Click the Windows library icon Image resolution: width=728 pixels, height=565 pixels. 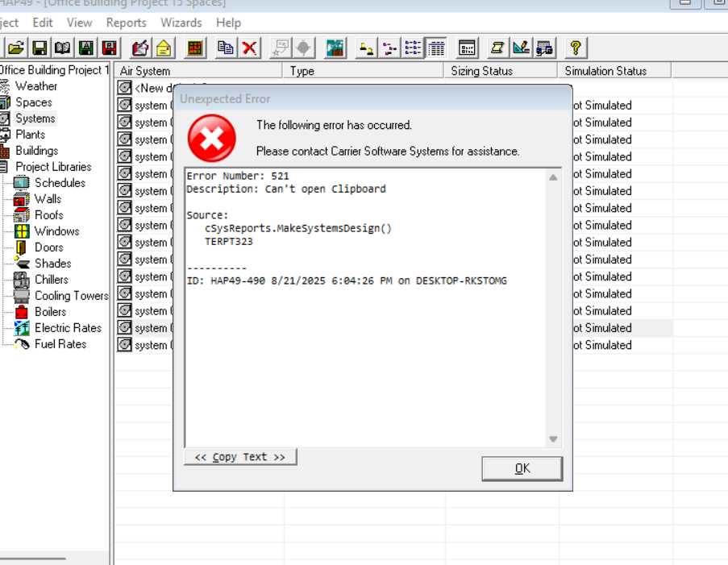[x=21, y=231]
